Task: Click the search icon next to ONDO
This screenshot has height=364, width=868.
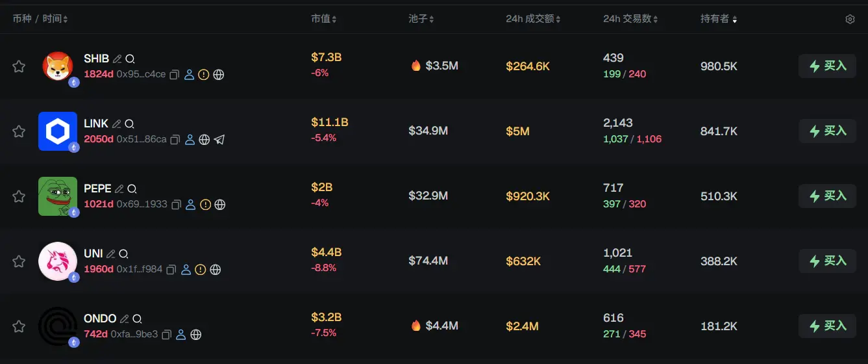Action: click(137, 319)
